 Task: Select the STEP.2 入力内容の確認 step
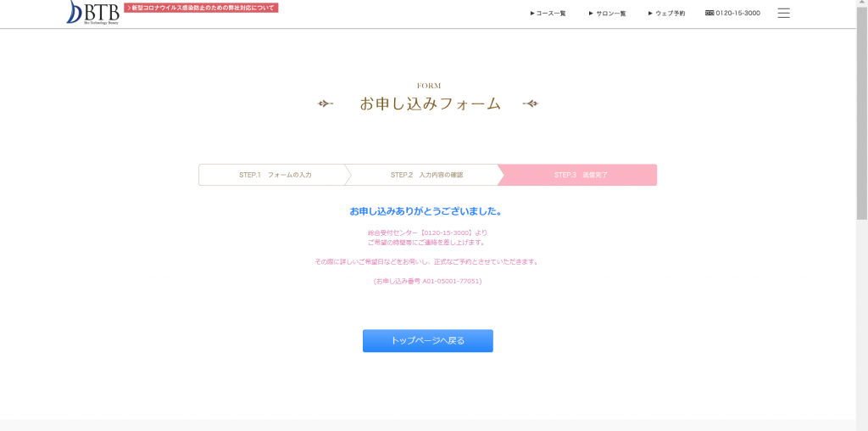tap(426, 175)
